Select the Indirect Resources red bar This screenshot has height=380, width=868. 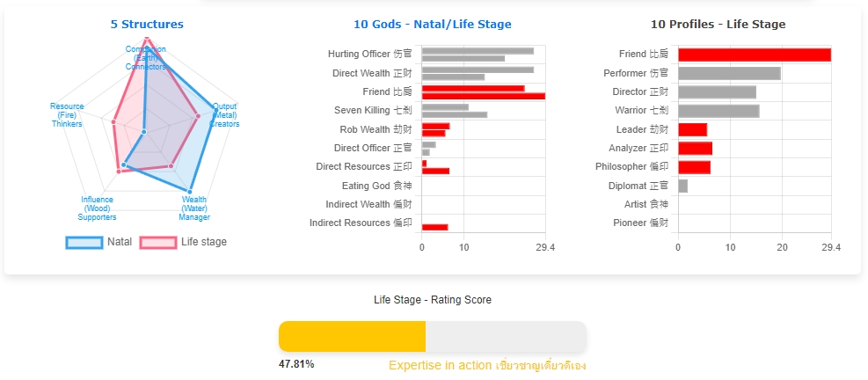pyautogui.click(x=434, y=227)
